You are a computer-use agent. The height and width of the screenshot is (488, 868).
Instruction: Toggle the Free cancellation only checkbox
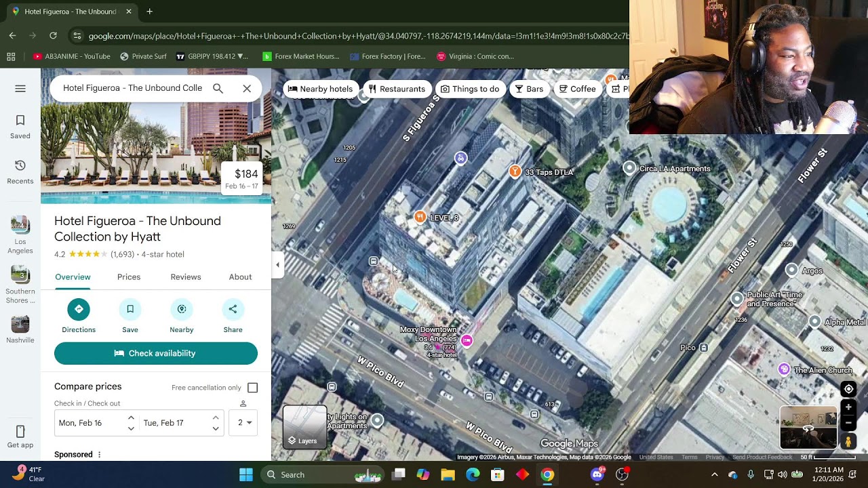pyautogui.click(x=252, y=388)
